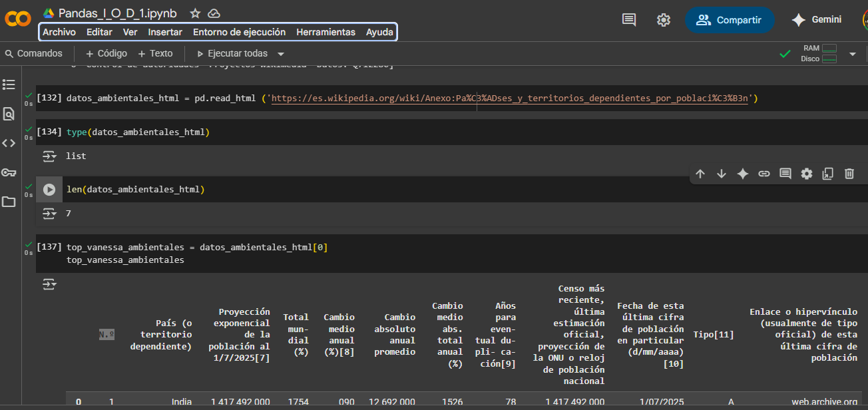Open the Gemini assistant
Screen dimensions: 868x410
tap(817, 20)
